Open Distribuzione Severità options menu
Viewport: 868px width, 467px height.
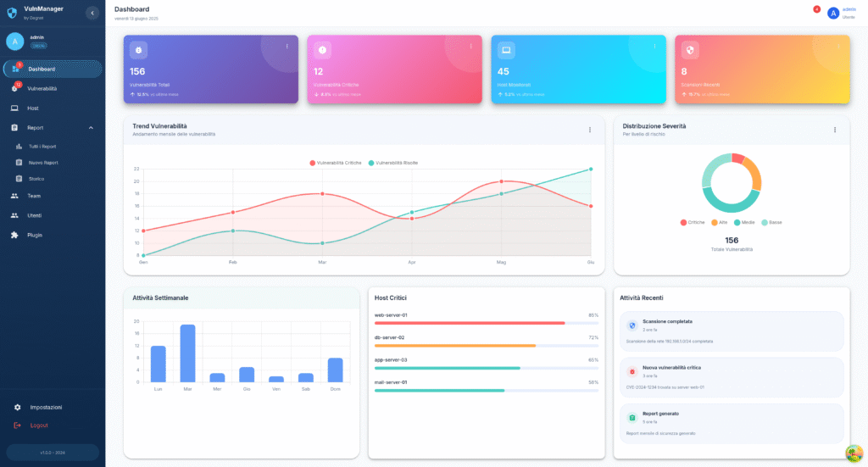[835, 130]
